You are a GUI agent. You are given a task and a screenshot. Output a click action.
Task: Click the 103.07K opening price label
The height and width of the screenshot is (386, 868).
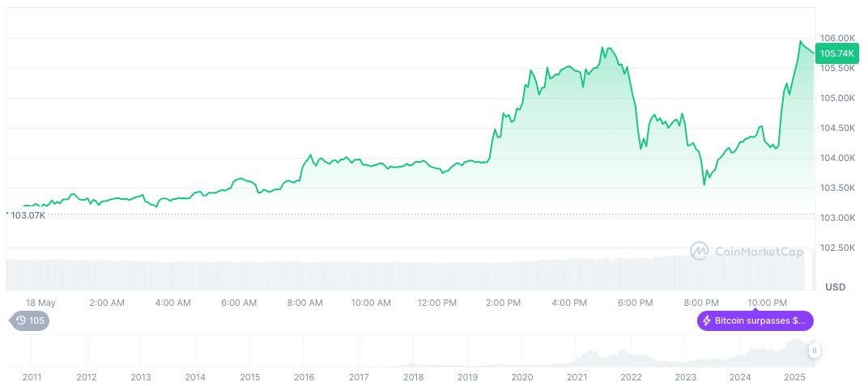(x=28, y=215)
